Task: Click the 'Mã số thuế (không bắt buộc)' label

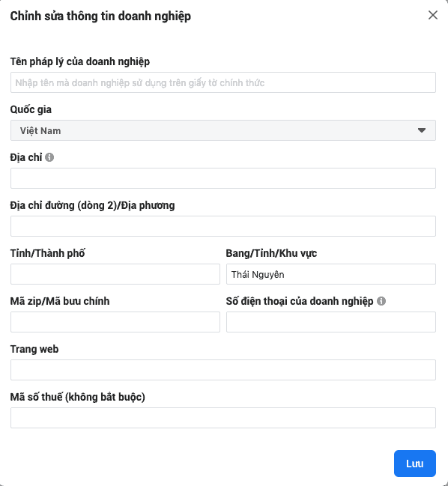Action: pyautogui.click(x=78, y=397)
